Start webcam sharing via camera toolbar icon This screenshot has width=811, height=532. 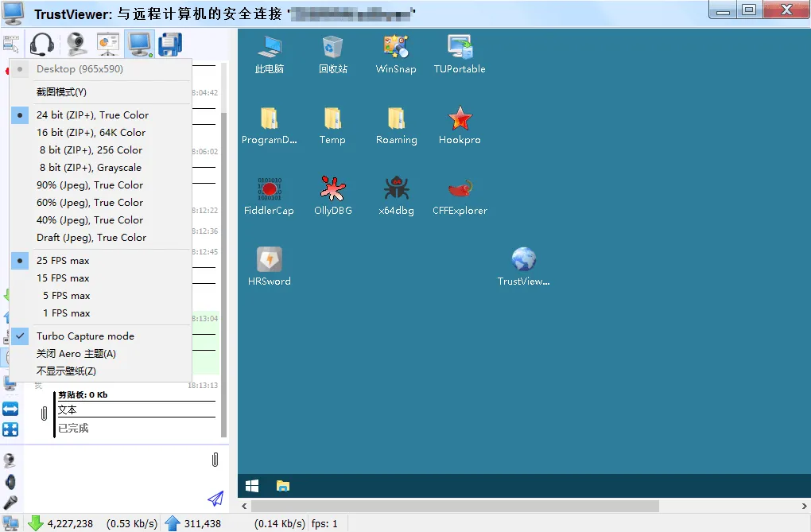pos(75,44)
